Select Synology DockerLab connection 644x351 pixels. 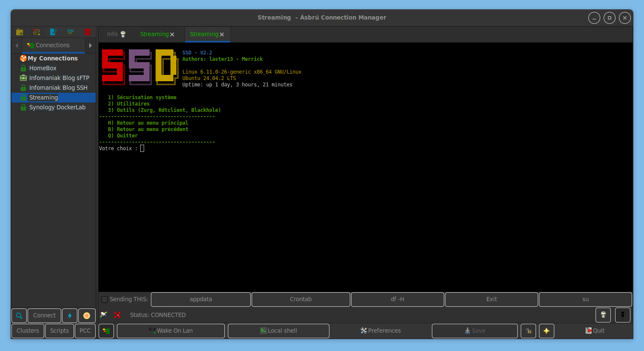click(57, 107)
